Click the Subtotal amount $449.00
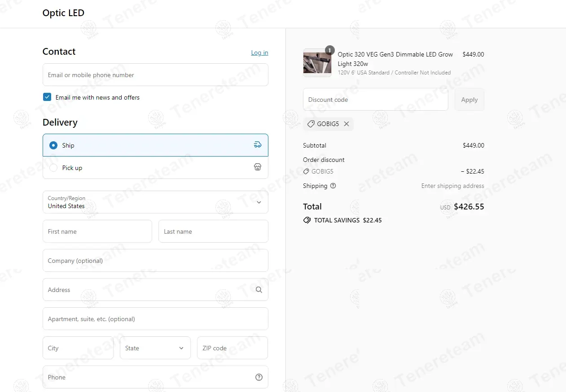The height and width of the screenshot is (392, 566). coord(474,145)
